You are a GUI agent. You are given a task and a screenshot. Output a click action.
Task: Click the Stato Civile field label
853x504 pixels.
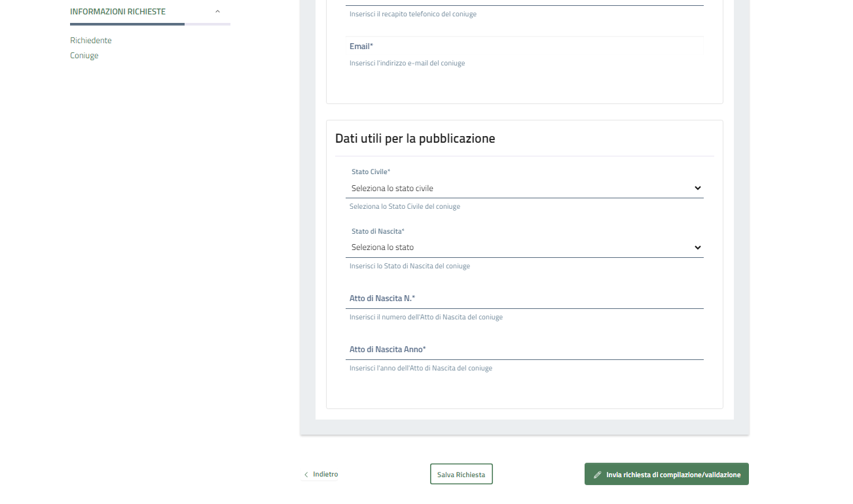(x=371, y=171)
